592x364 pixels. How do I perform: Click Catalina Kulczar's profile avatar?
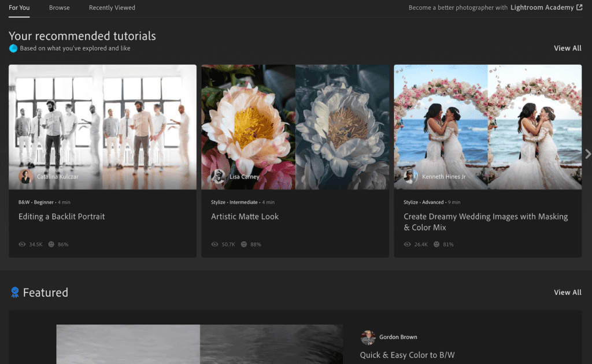25,176
